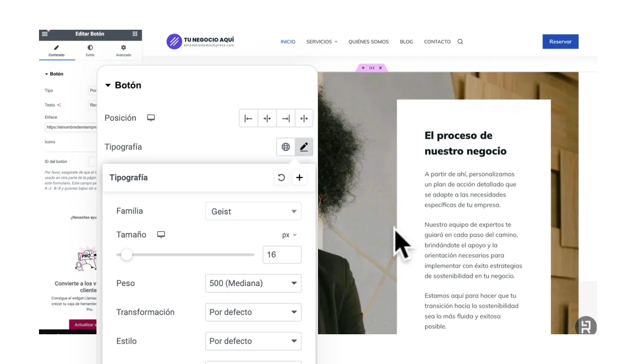The width and height of the screenshot is (635, 364).
Task: Open the Elementor hamburger menu
Action: pyautogui.click(x=45, y=34)
